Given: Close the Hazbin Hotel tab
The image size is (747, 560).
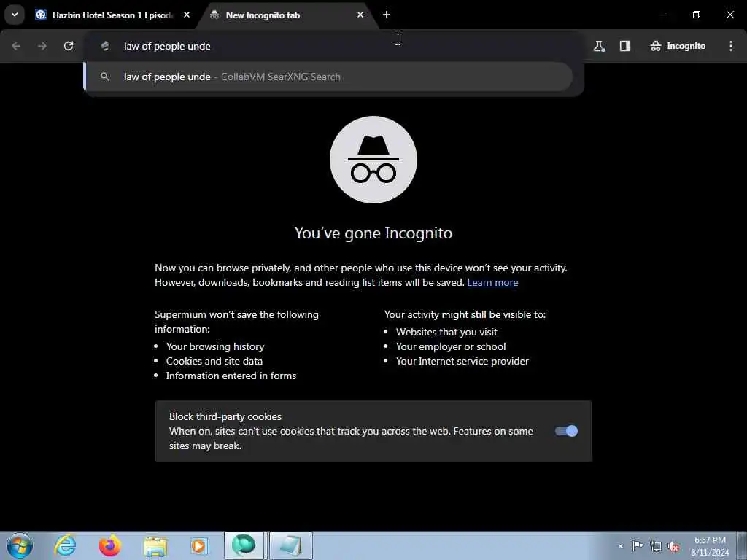Looking at the screenshot, I should point(187,15).
